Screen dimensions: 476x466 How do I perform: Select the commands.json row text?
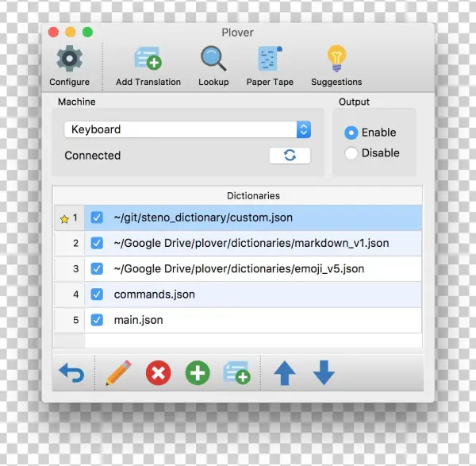[154, 295]
